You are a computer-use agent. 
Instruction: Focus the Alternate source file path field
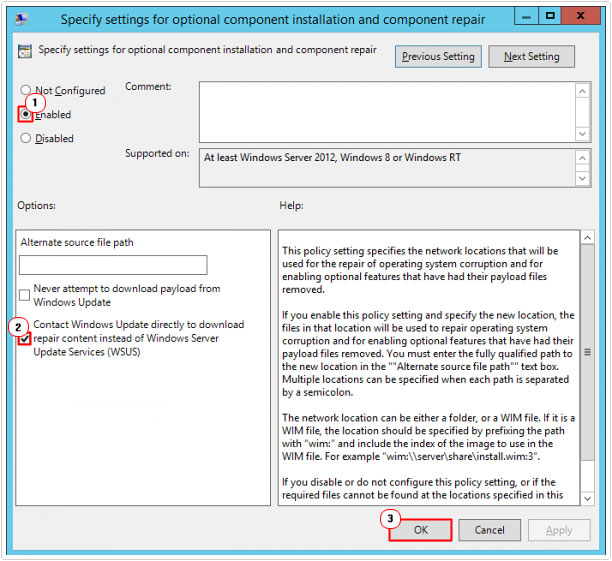(x=113, y=265)
